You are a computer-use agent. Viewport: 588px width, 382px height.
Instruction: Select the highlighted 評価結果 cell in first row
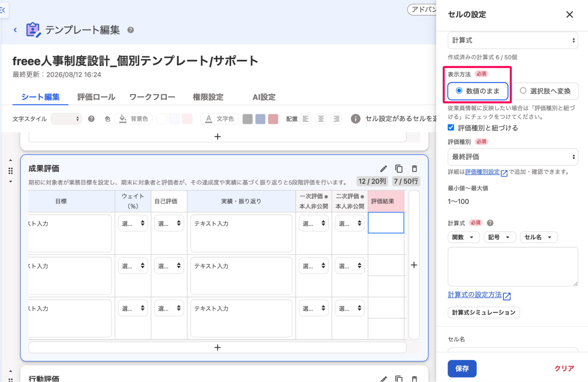[386, 223]
